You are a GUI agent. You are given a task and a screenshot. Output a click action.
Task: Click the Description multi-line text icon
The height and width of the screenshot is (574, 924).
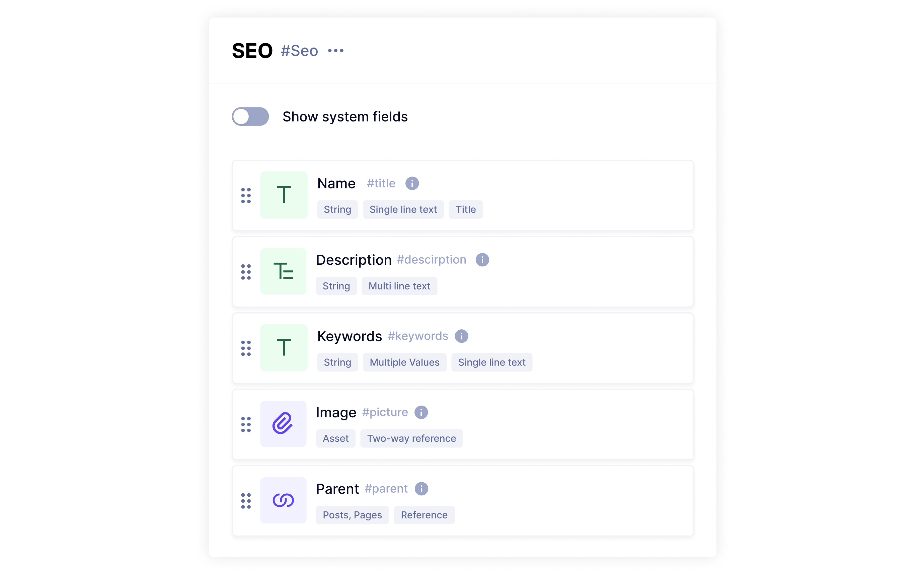click(x=283, y=271)
